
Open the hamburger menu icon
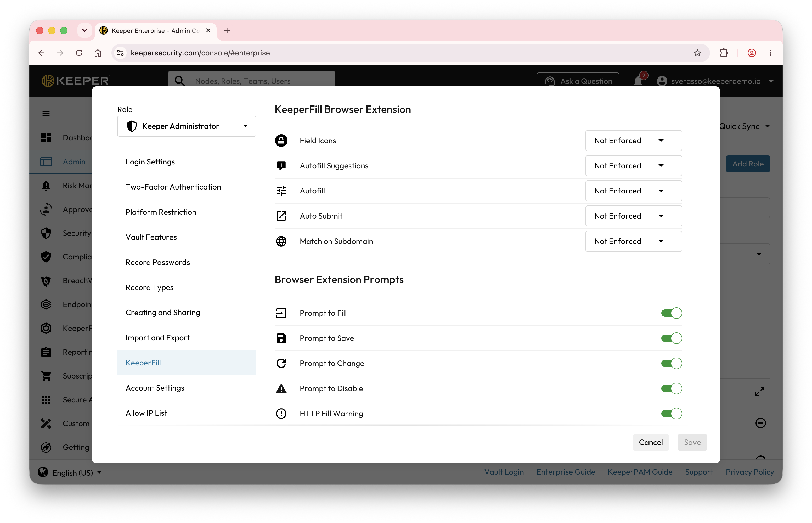tap(46, 114)
